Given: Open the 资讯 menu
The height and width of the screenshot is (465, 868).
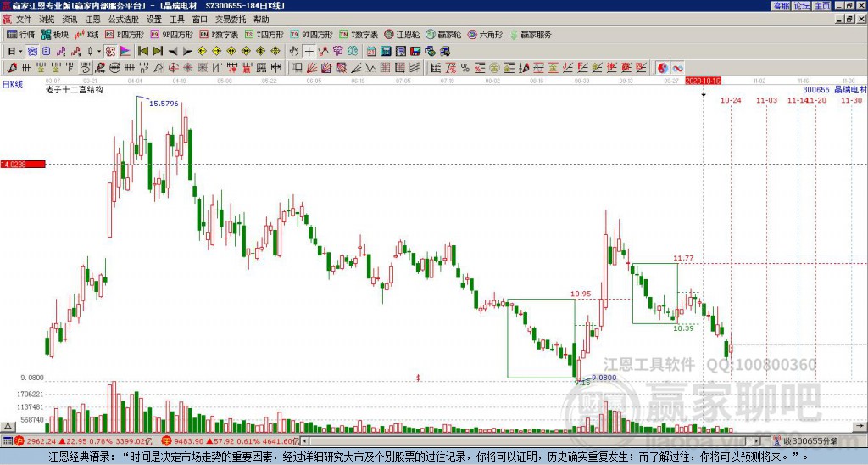Looking at the screenshot, I should [70, 20].
